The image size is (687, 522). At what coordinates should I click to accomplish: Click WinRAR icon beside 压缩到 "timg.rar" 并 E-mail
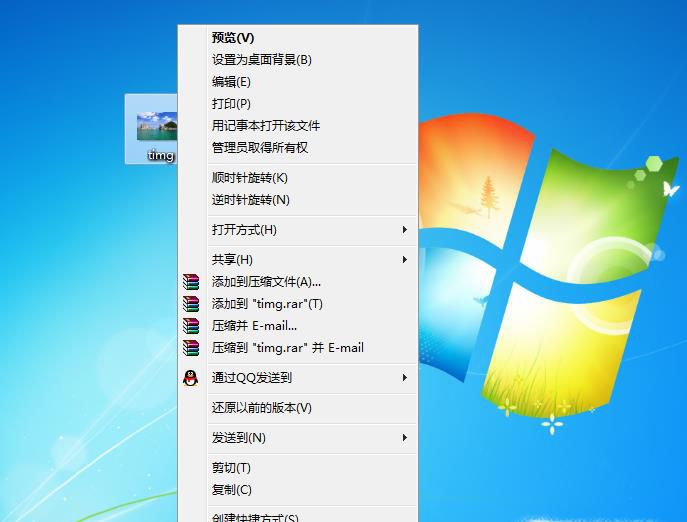[191, 348]
